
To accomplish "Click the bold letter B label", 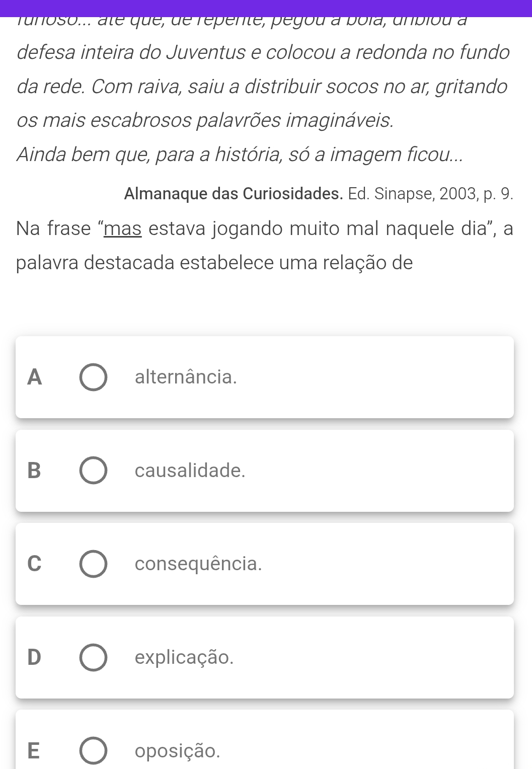I will click(34, 471).
